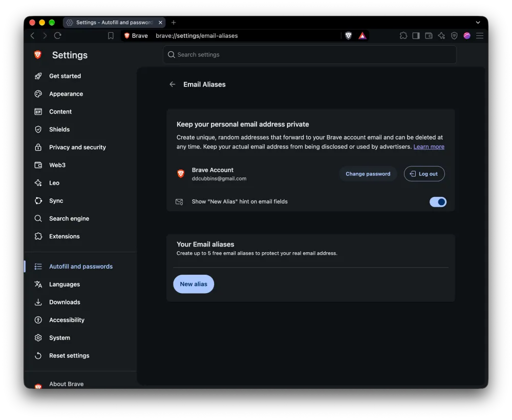This screenshot has width=512, height=420.
Task: Expand the tab search chevron
Action: coord(478,22)
